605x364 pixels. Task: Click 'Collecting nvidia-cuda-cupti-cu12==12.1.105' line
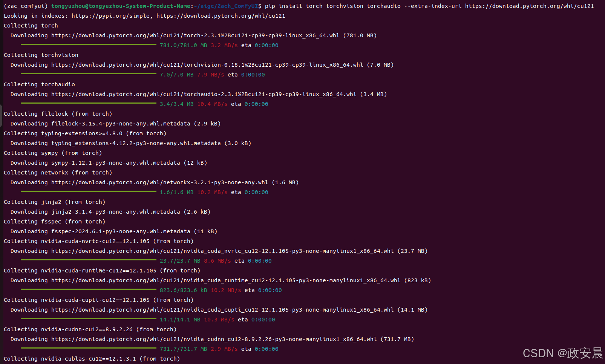tap(99, 300)
